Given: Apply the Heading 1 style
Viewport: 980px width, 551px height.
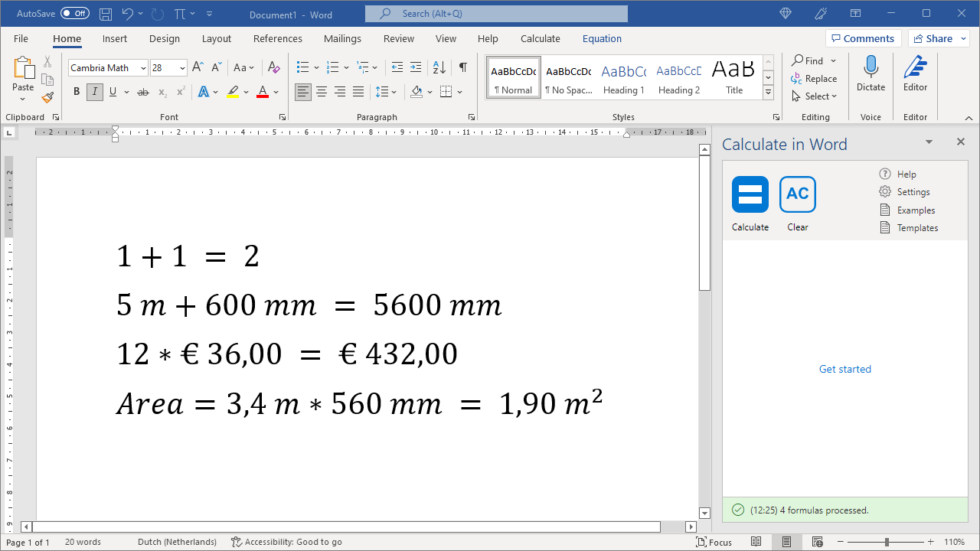Looking at the screenshot, I should [623, 79].
